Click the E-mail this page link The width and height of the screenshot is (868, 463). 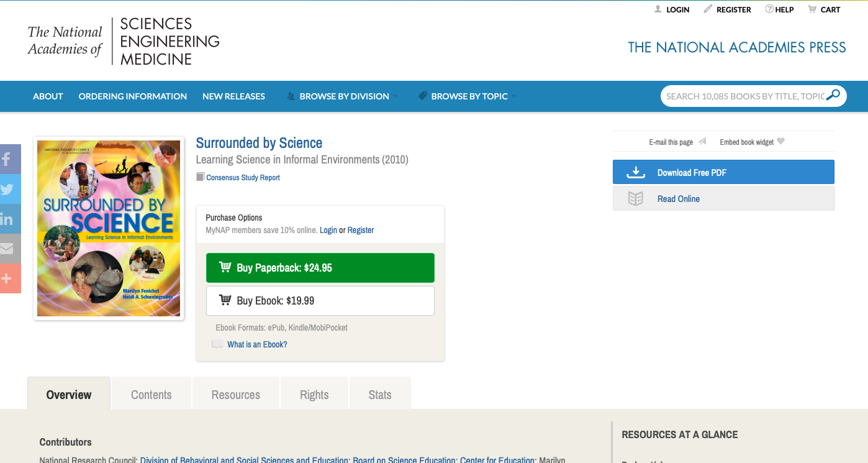point(671,142)
